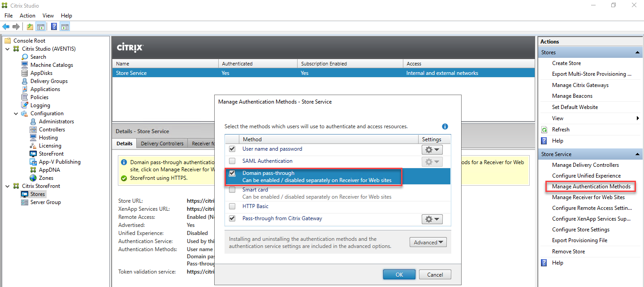Click the Up one level folder icon
Image resolution: width=644 pixels, height=287 pixels.
coord(30,26)
